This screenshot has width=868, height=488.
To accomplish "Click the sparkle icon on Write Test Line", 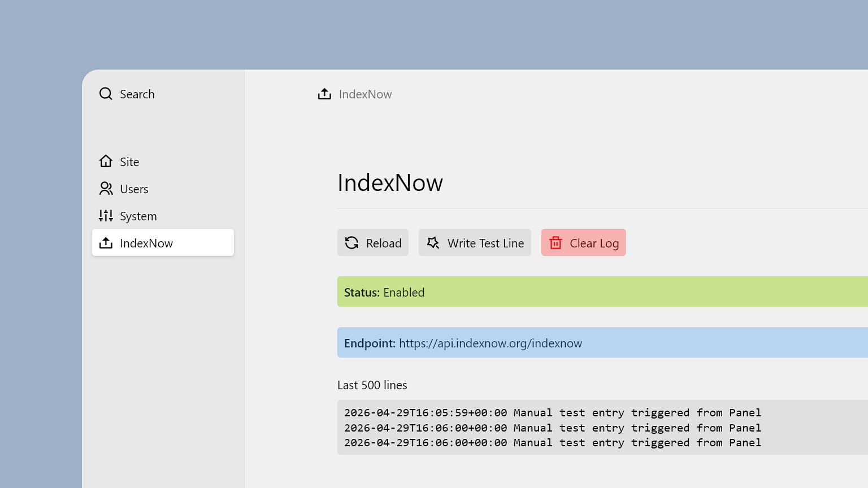I will 433,243.
